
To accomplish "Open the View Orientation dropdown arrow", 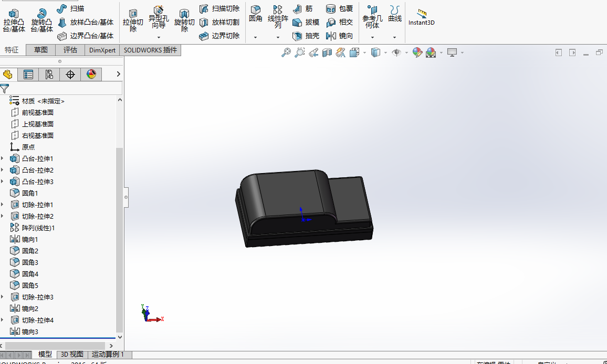I will pos(364,52).
